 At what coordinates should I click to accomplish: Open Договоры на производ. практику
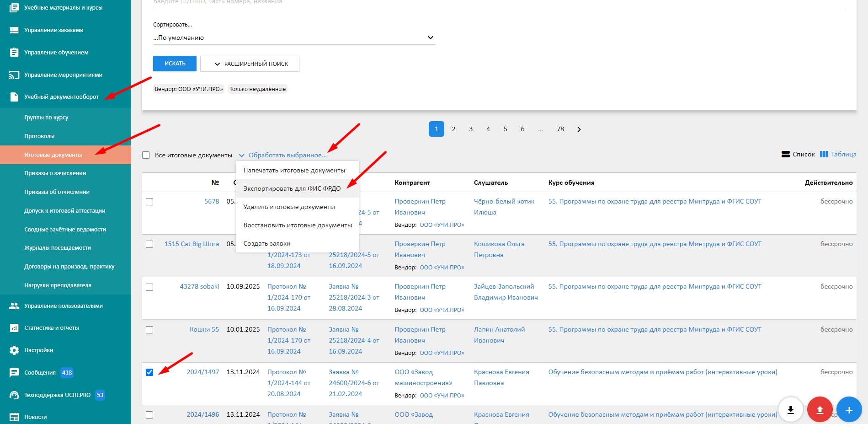[x=65, y=267]
